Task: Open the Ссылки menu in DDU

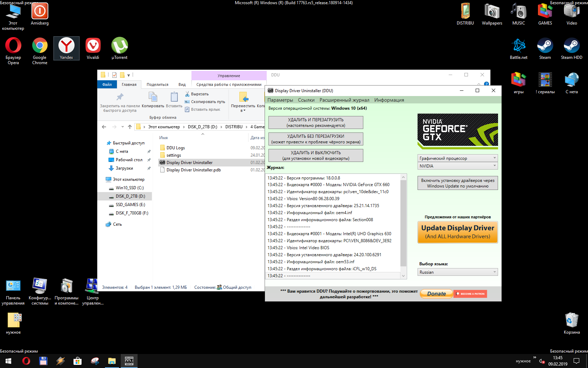Action: click(x=306, y=100)
